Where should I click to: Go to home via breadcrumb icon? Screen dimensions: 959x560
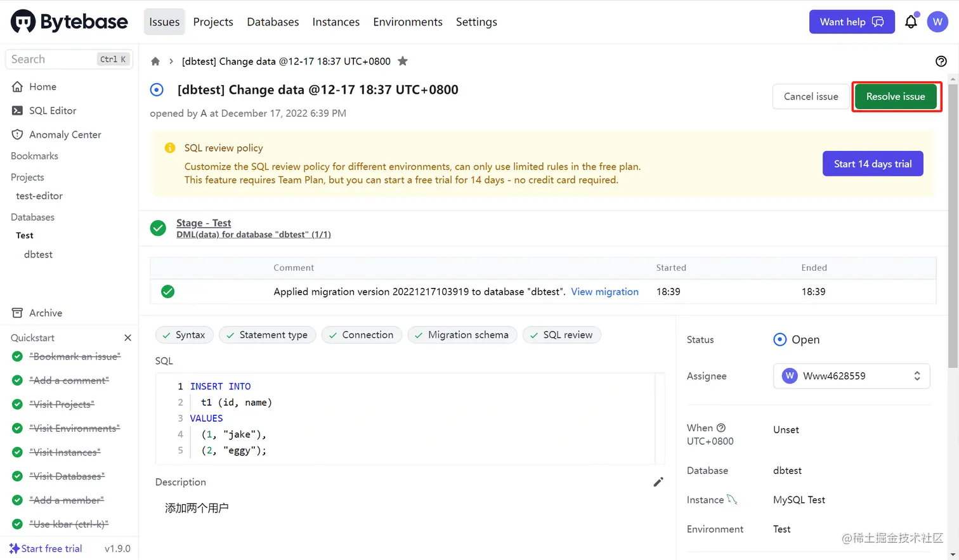point(155,62)
